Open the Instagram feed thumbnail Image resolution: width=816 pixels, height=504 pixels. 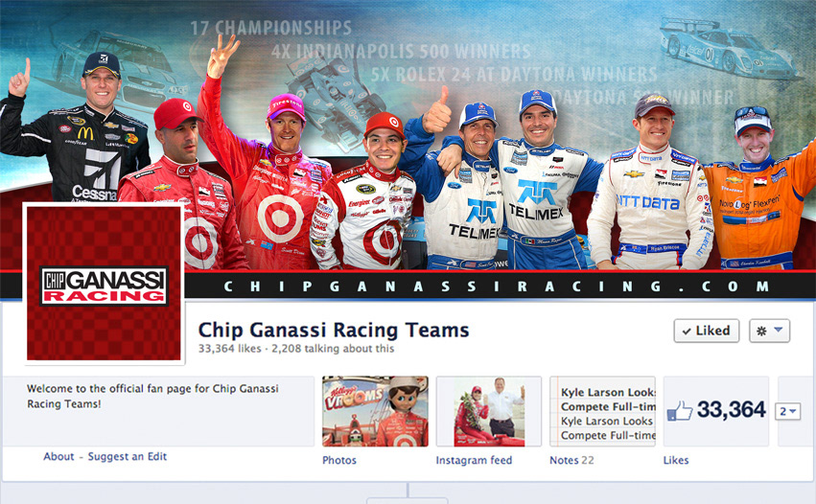click(489, 411)
